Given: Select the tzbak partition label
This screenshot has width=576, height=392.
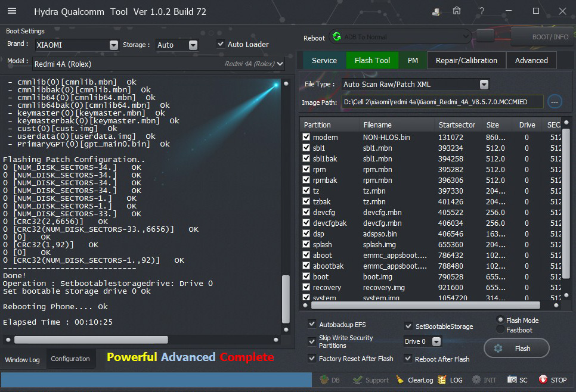Looking at the screenshot, I should tap(321, 201).
